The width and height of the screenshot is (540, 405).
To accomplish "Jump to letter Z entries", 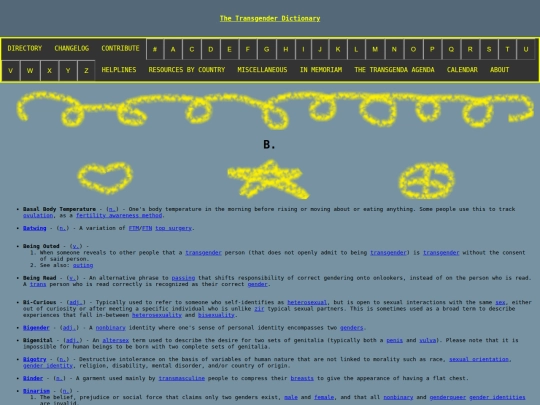I will [86, 71].
